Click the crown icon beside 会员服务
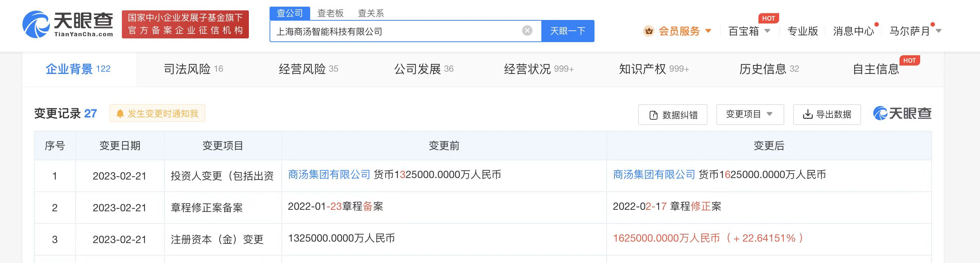This screenshot has height=263, width=980. pos(649,31)
